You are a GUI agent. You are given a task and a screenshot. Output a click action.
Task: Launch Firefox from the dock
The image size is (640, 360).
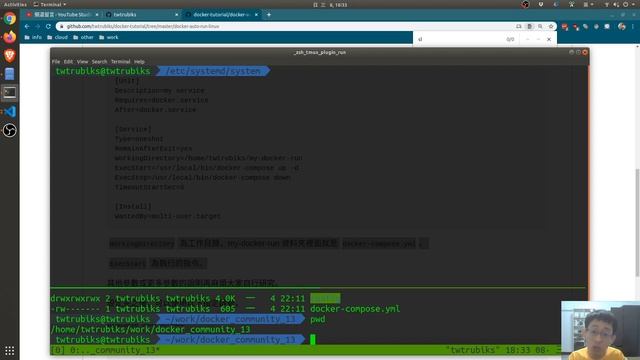[9, 37]
